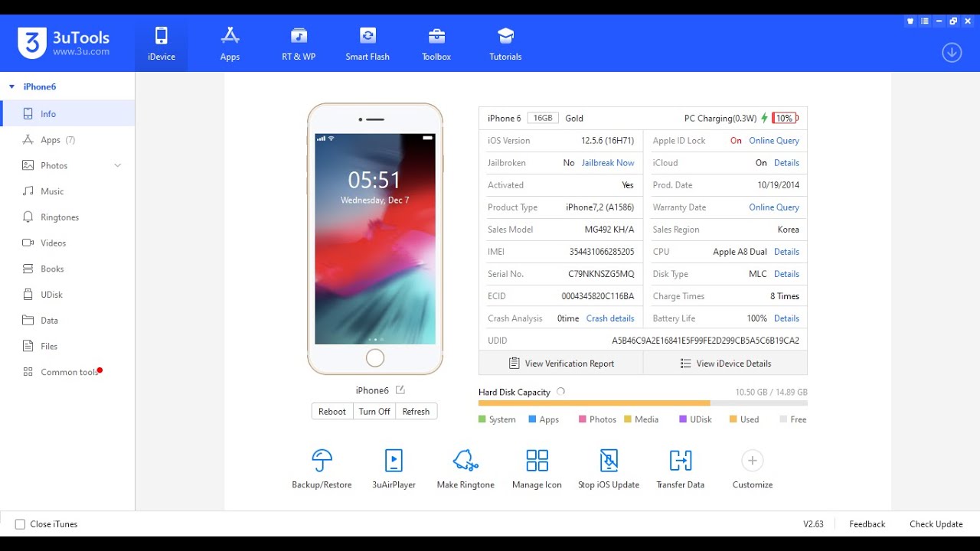
Task: Click View Verification Report
Action: (561, 364)
